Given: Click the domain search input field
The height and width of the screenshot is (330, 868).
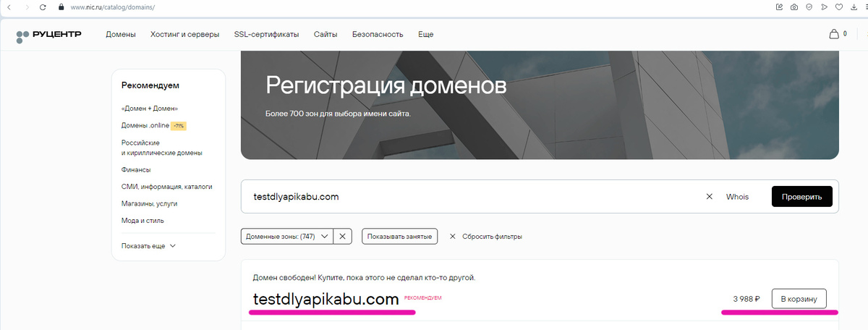Looking at the screenshot, I should (470, 197).
